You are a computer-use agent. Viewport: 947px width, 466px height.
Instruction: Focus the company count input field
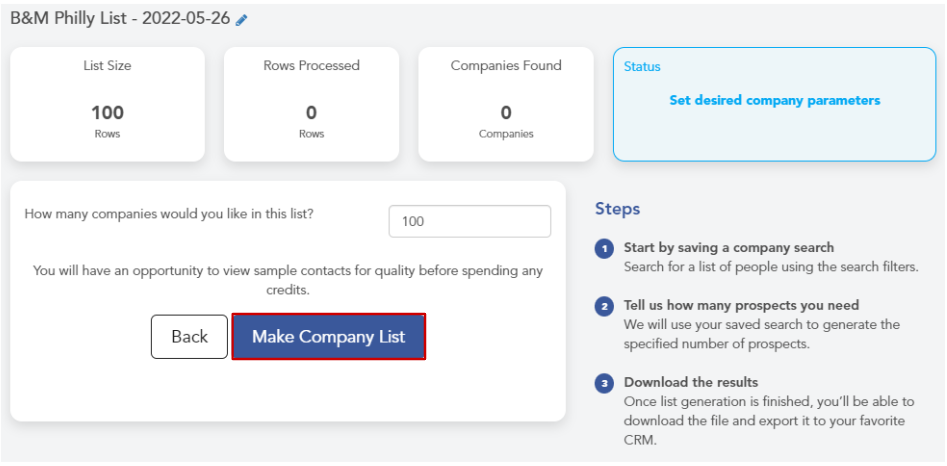469,222
